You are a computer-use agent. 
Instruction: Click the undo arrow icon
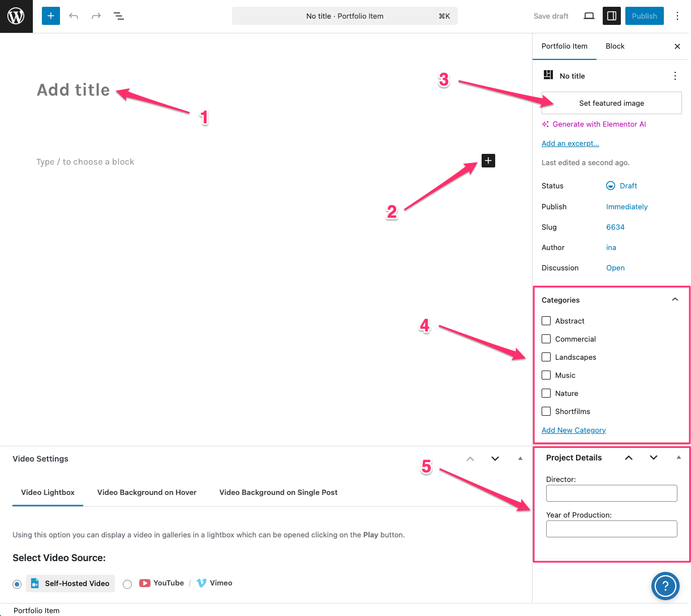pyautogui.click(x=74, y=16)
